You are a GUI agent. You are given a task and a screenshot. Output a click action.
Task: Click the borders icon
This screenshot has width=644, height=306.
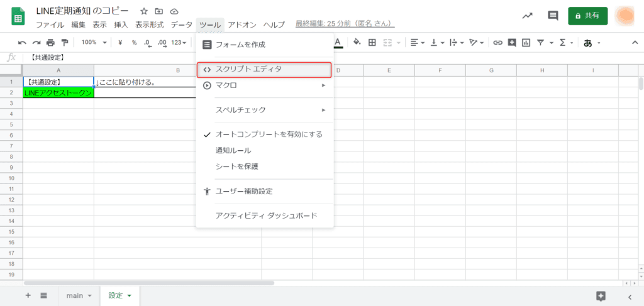click(372, 43)
